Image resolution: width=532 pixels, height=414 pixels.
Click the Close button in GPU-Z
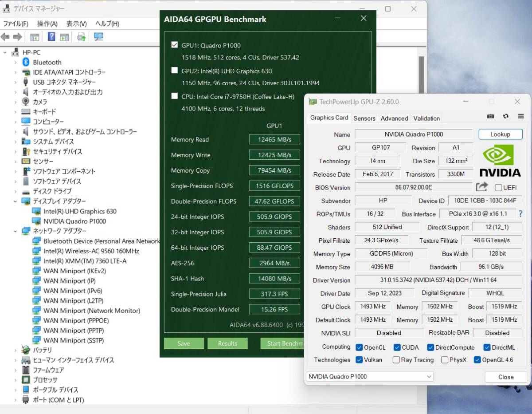[506, 377]
